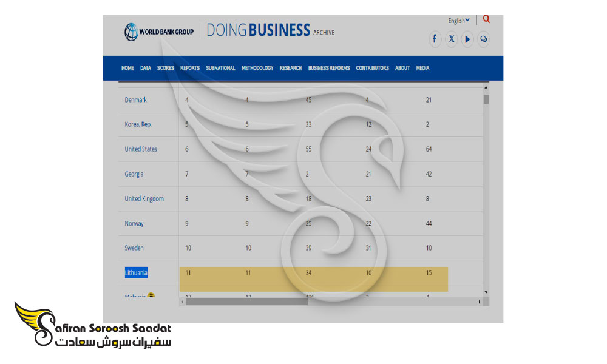The height and width of the screenshot is (364, 607).
Task: Open the United States country link
Action: tap(141, 149)
